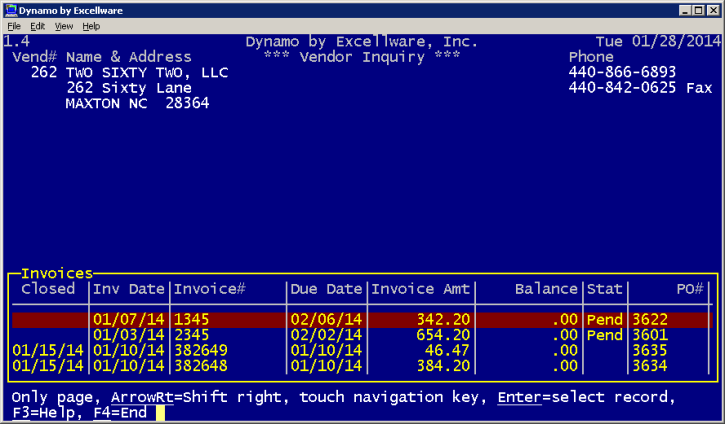Open the Edit menu
This screenshot has height=424, width=725.
pos(37,26)
